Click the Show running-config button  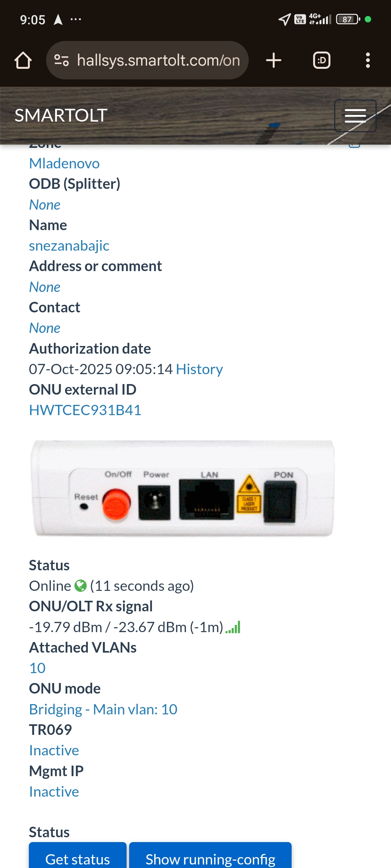click(x=210, y=856)
